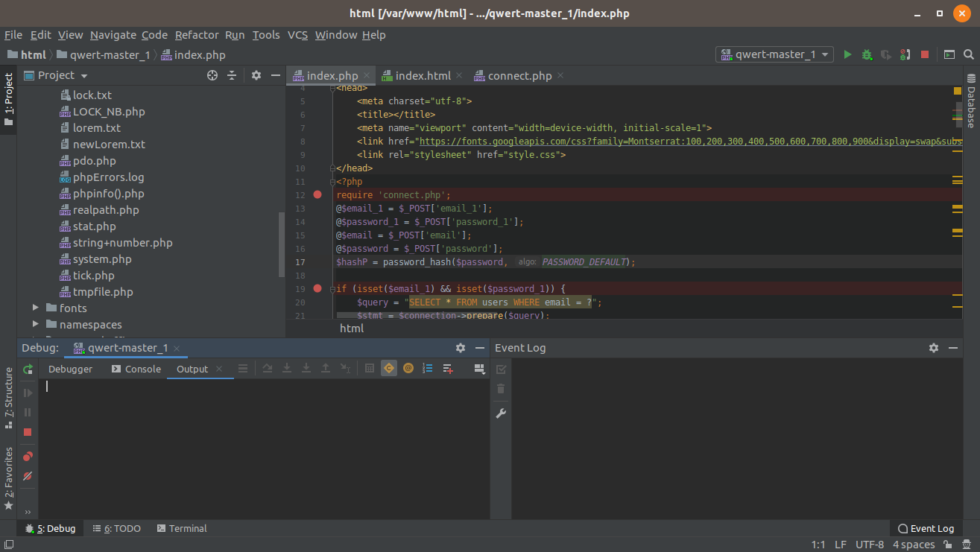Image resolution: width=980 pixels, height=552 pixels.
Task: Start debugging with the green bug icon
Action: click(867, 54)
